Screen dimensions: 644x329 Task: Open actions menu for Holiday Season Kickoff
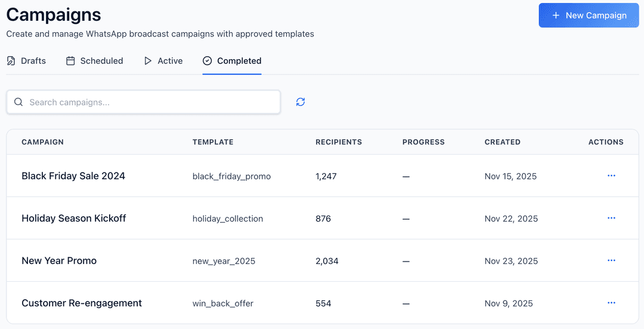pos(611,219)
